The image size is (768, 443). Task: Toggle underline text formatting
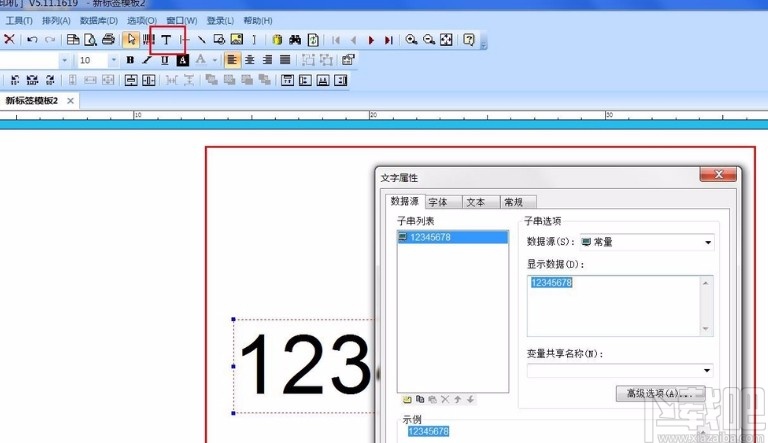pos(165,60)
